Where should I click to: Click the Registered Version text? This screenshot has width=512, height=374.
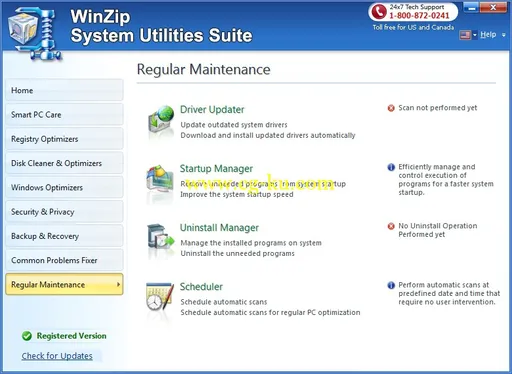pyautogui.click(x=71, y=336)
